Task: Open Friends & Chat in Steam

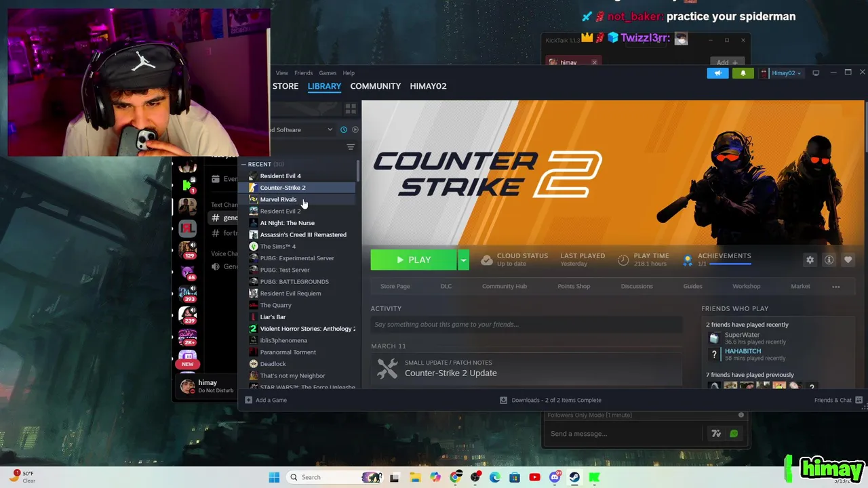Action: tap(838, 400)
